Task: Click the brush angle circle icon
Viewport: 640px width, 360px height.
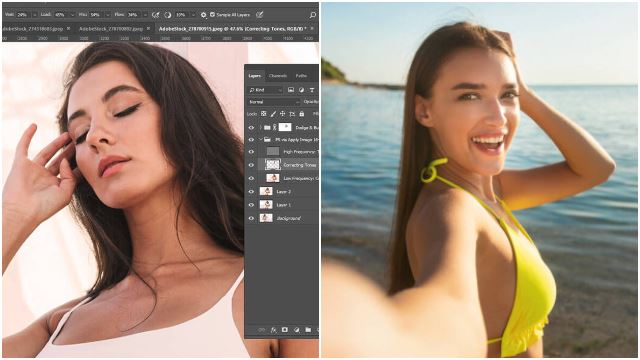Action: pos(168,15)
